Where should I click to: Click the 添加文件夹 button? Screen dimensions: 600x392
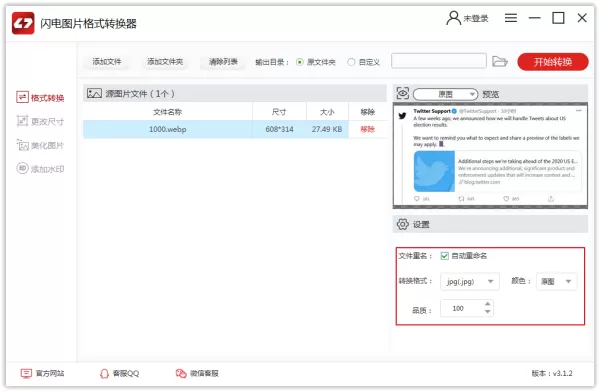[x=165, y=61]
